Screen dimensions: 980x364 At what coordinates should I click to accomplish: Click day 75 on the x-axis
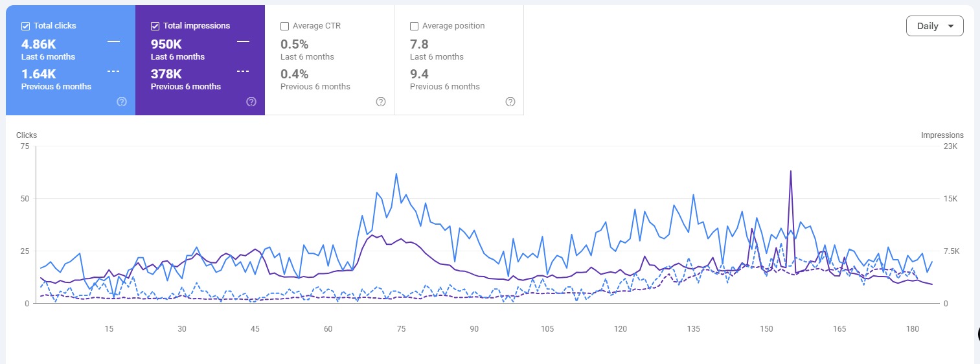(401, 329)
